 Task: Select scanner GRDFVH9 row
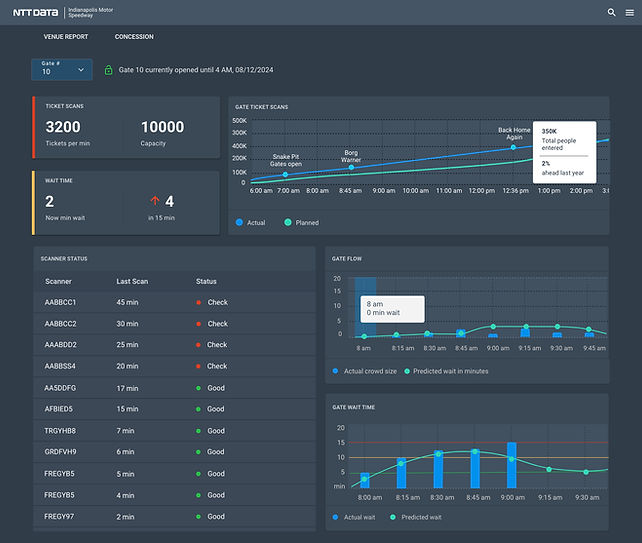click(174, 452)
